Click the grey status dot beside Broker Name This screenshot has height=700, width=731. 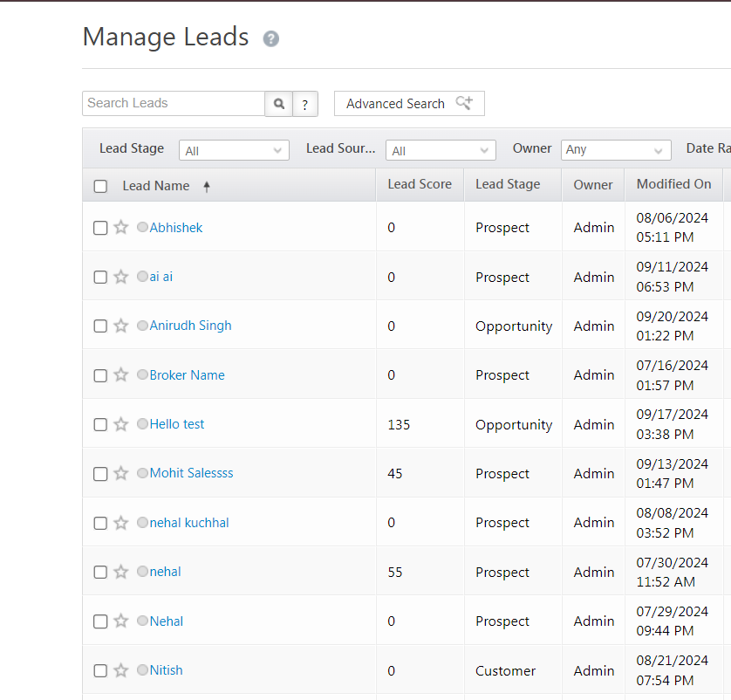142,374
